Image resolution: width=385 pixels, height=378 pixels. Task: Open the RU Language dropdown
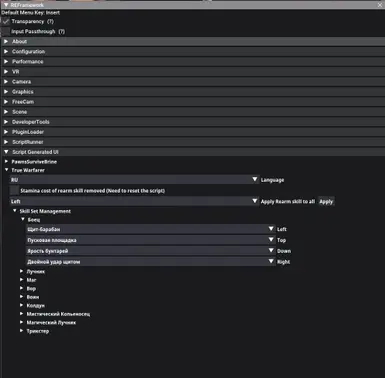(x=134, y=180)
